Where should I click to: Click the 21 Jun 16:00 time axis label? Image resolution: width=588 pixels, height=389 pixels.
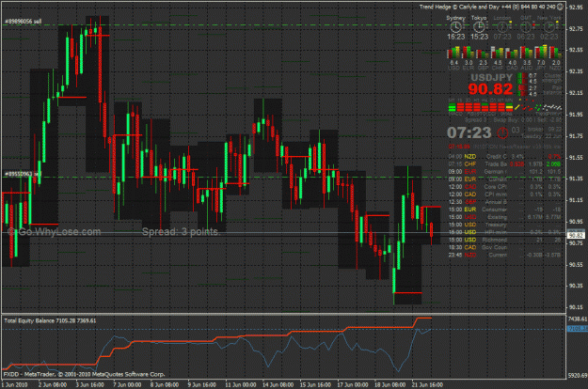[x=427, y=385]
